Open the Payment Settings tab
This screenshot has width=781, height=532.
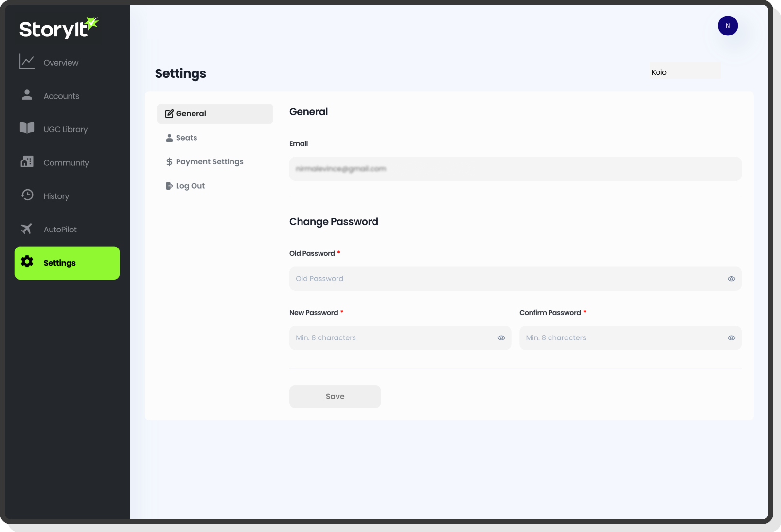click(209, 161)
